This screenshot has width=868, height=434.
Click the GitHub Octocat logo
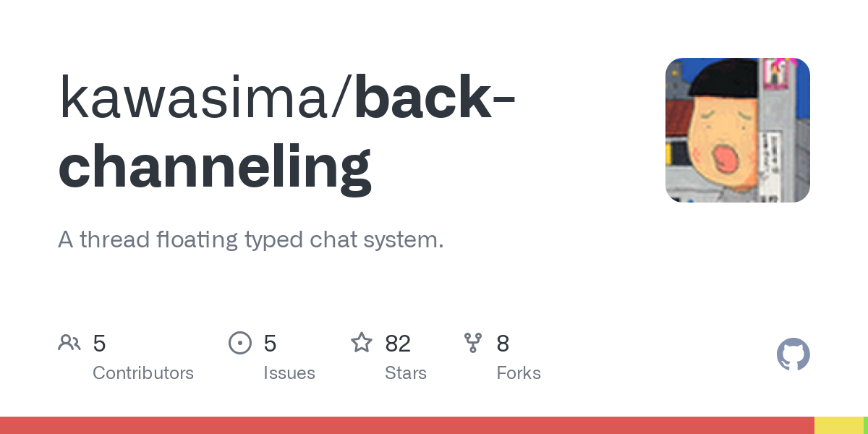click(793, 354)
